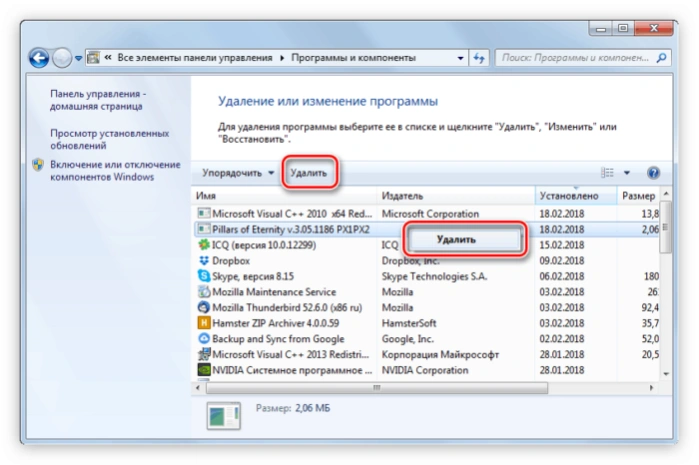
Task: Click the Mozilla Thunderbird icon
Action: (x=204, y=307)
